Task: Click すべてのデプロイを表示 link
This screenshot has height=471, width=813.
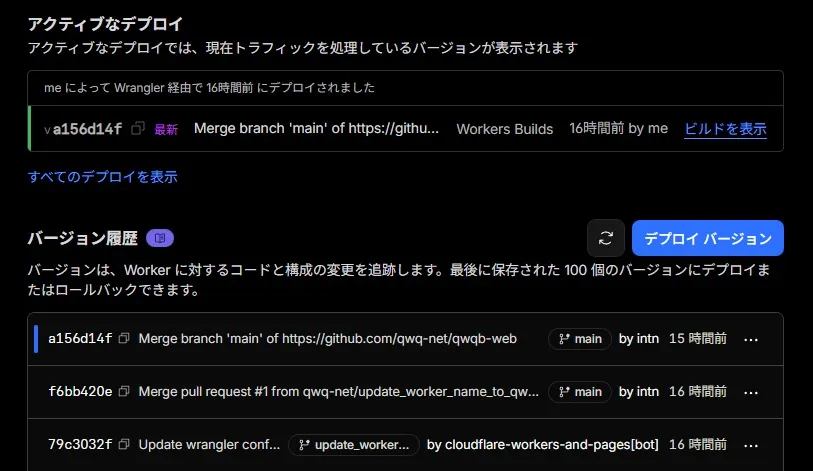Action: [x=102, y=177]
